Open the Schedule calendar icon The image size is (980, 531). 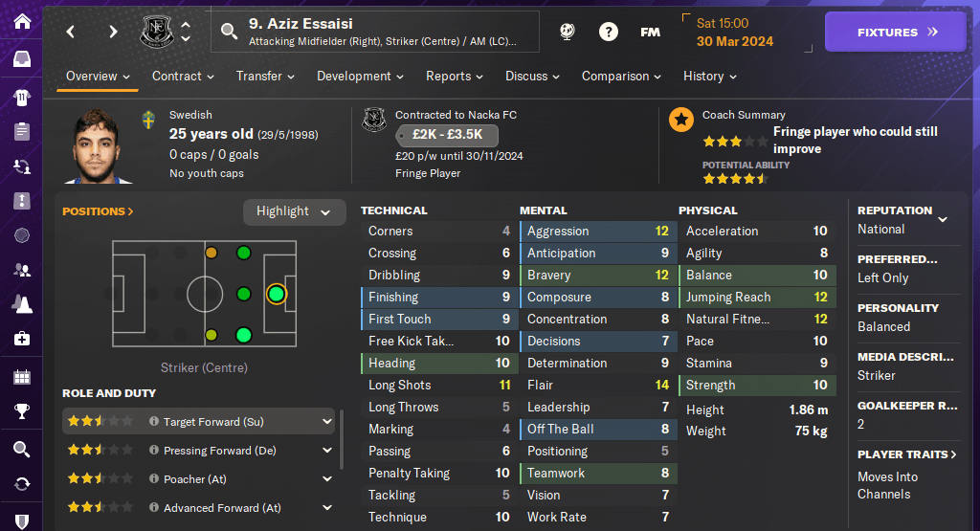21,376
